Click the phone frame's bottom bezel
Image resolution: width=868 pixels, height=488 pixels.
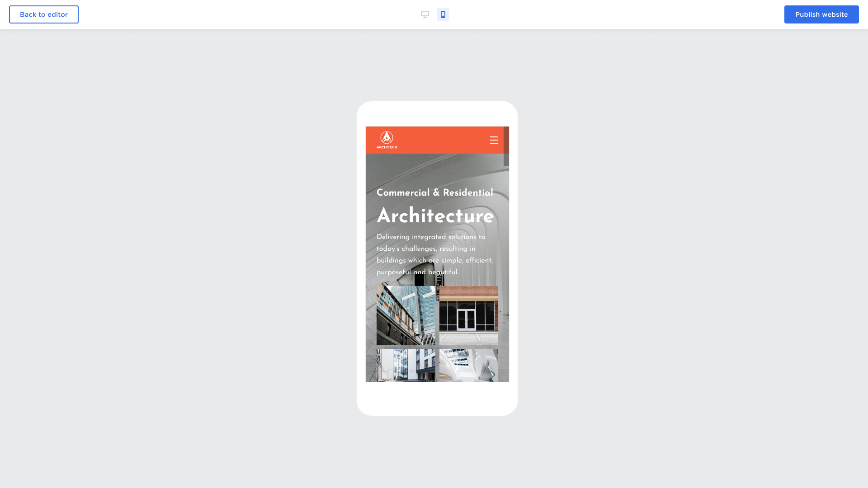click(x=437, y=399)
